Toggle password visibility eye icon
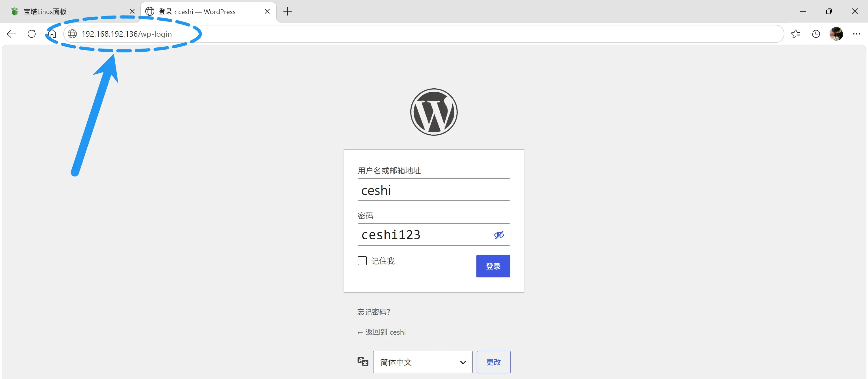 499,235
